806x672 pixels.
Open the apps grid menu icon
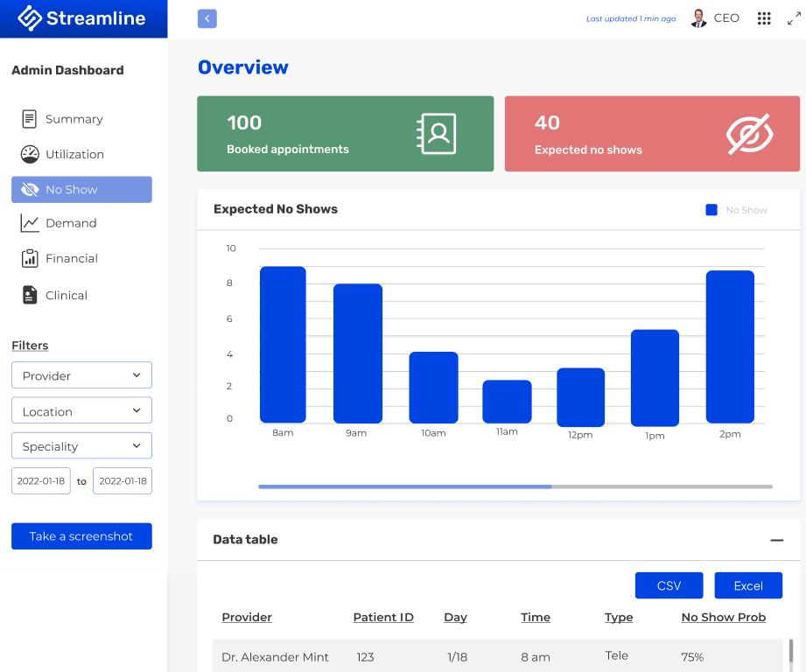764,18
